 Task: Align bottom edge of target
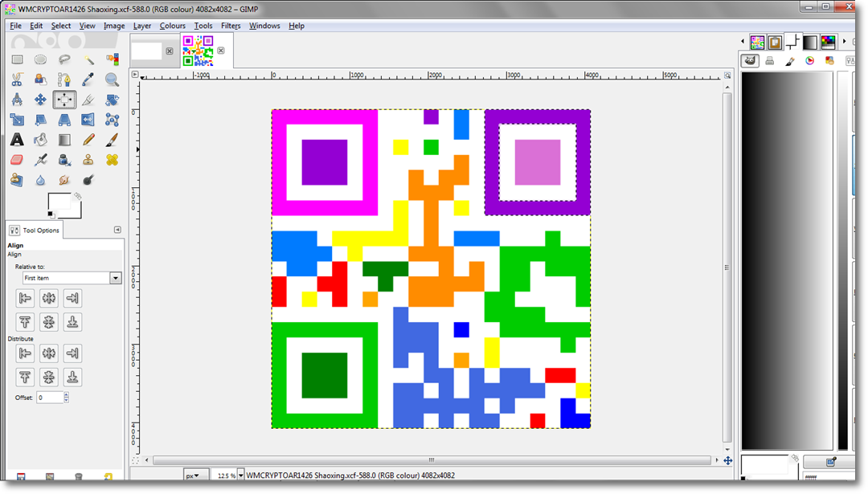(72, 322)
